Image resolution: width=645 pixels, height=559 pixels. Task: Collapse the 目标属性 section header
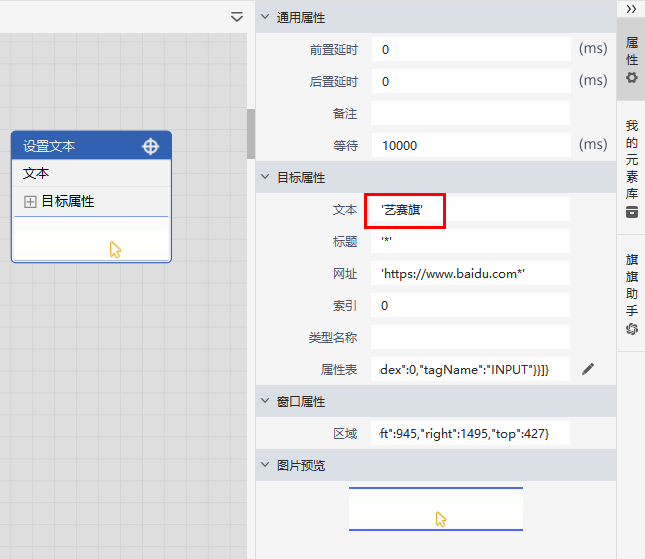(265, 178)
